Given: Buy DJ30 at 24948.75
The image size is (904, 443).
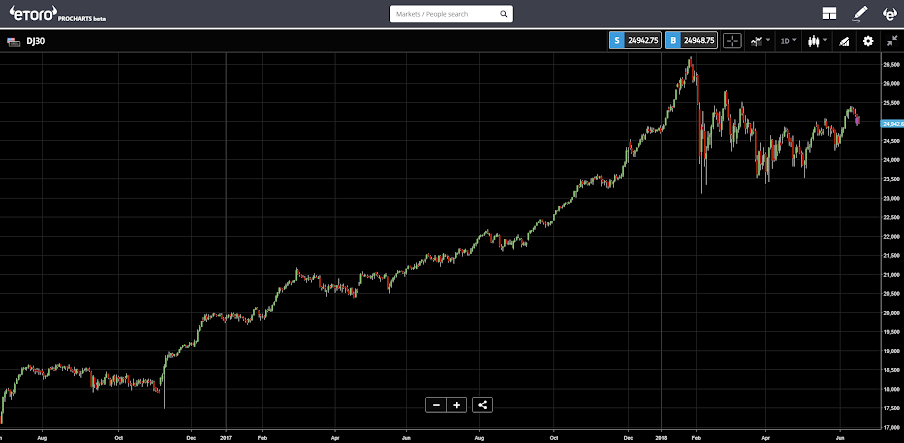Looking at the screenshot, I should click(x=691, y=40).
